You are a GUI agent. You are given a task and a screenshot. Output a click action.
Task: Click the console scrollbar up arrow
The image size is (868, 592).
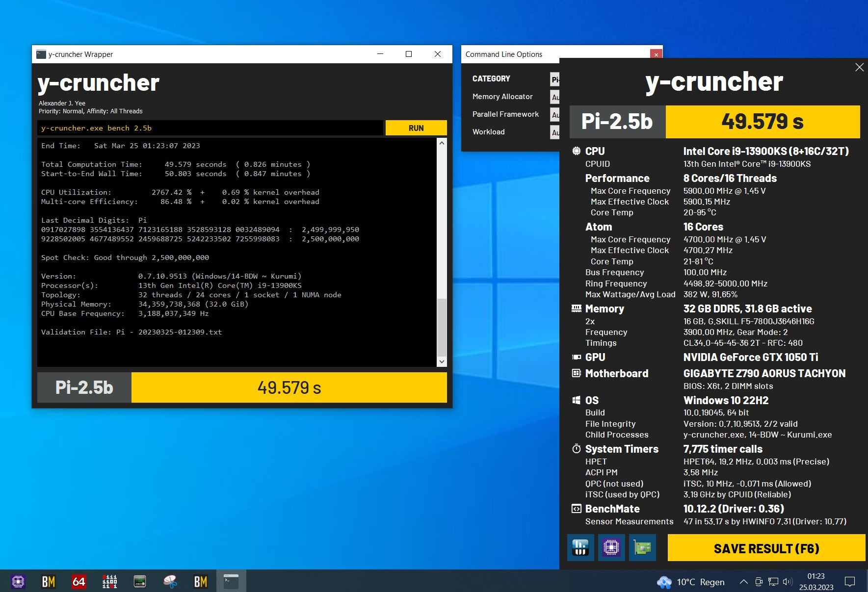point(442,143)
